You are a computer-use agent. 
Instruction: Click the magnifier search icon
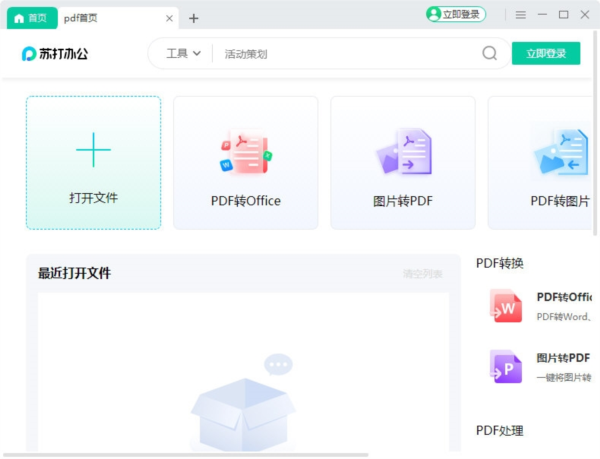pyautogui.click(x=489, y=54)
